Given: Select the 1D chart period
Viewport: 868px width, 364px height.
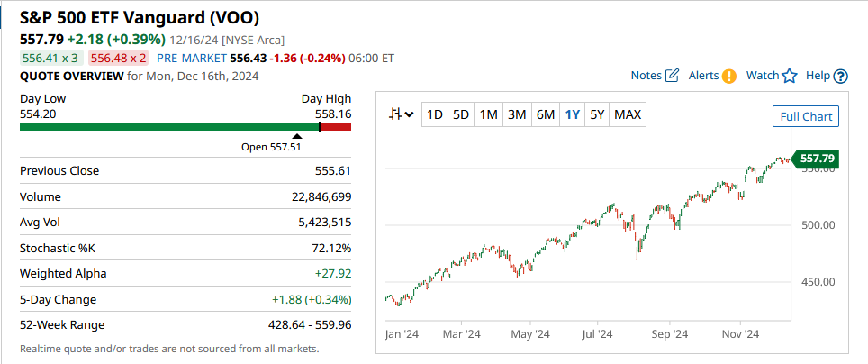Looking at the screenshot, I should pyautogui.click(x=434, y=114).
